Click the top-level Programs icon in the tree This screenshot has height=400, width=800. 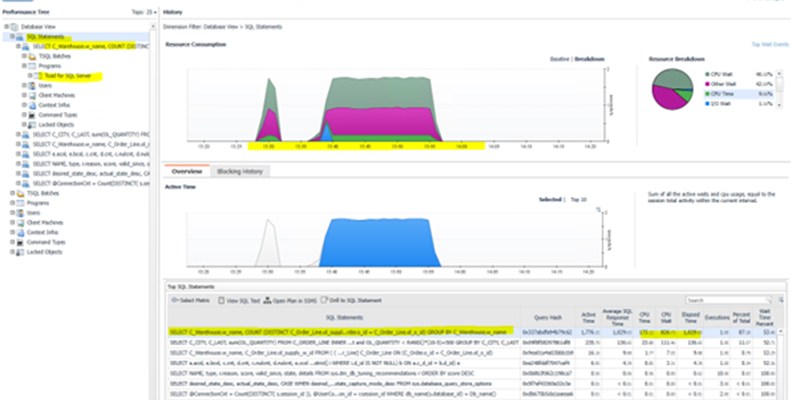(20, 203)
